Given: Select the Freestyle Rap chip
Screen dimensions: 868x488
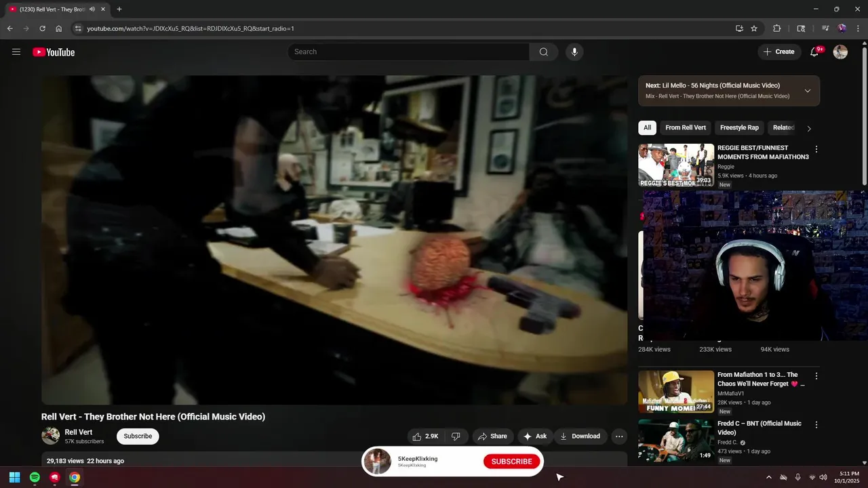Looking at the screenshot, I should point(739,127).
